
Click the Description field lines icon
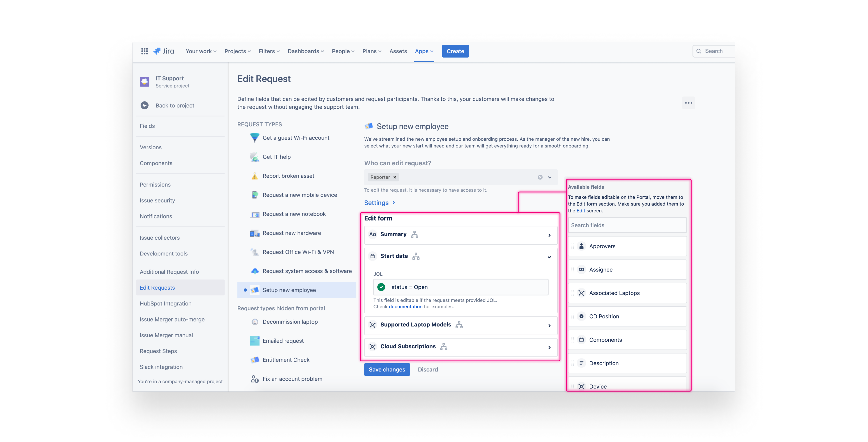point(581,363)
